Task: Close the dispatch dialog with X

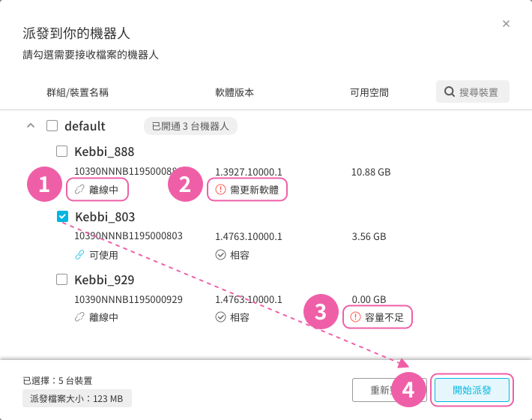Action: point(506,24)
